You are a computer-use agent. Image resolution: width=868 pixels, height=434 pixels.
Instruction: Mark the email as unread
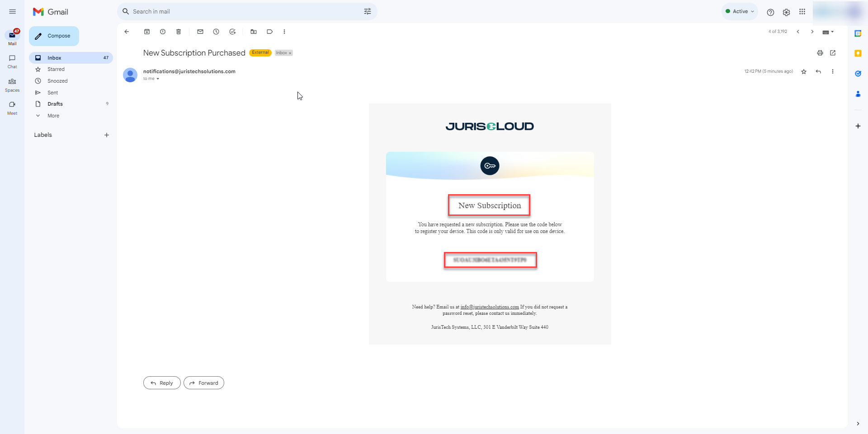pyautogui.click(x=200, y=32)
